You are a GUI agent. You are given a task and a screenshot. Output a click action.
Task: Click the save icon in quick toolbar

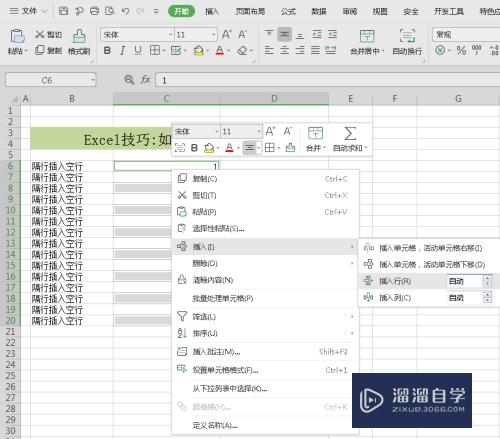(x=63, y=11)
